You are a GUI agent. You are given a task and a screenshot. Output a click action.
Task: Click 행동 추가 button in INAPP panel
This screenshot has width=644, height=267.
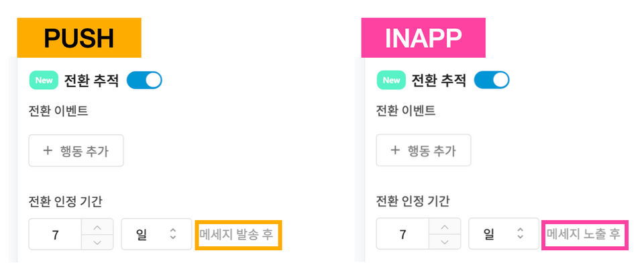click(423, 150)
